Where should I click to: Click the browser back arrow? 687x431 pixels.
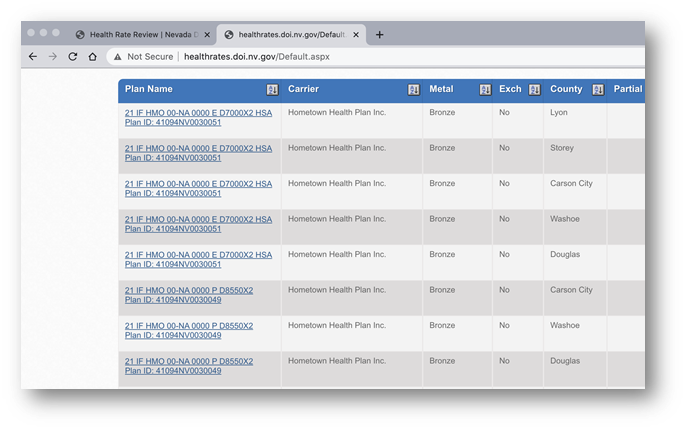point(32,57)
